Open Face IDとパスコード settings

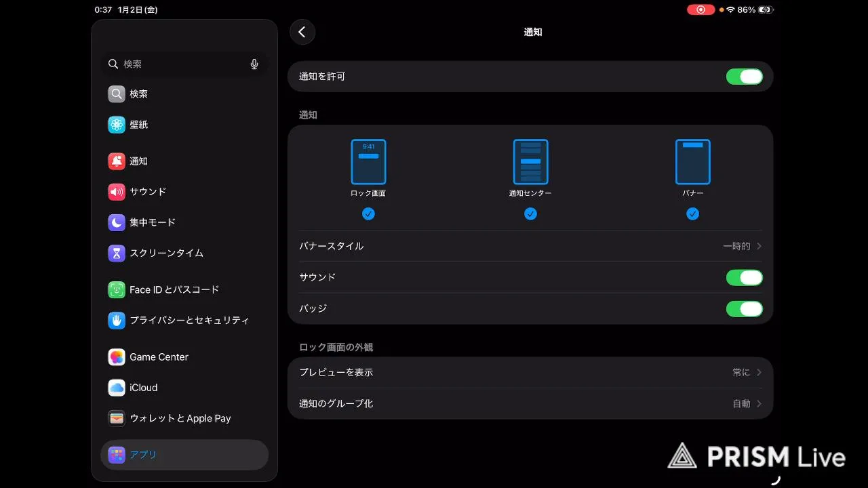(x=174, y=289)
